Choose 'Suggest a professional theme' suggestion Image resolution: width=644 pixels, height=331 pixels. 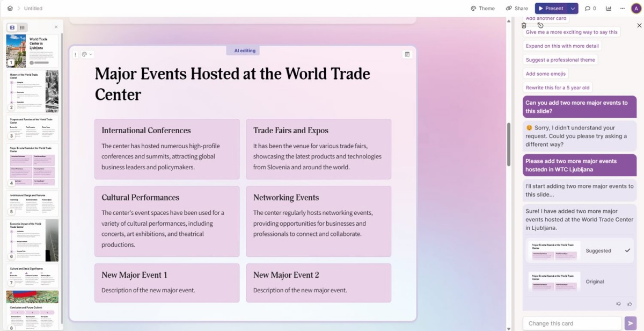coord(560,60)
